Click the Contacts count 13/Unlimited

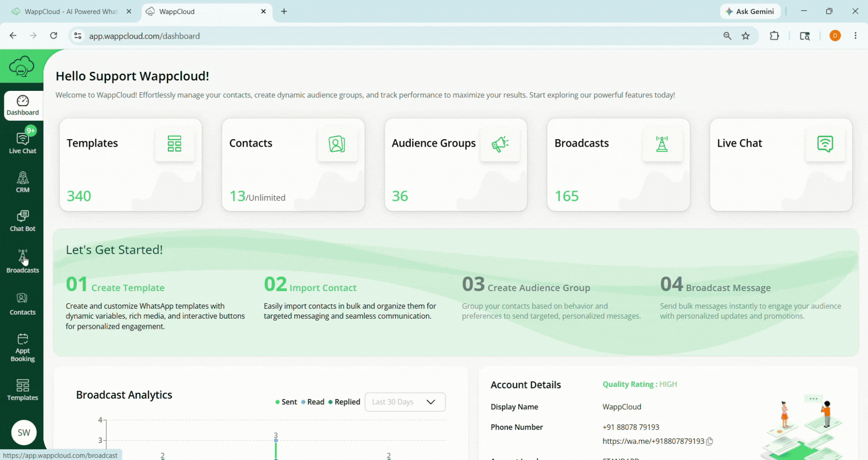pos(258,196)
